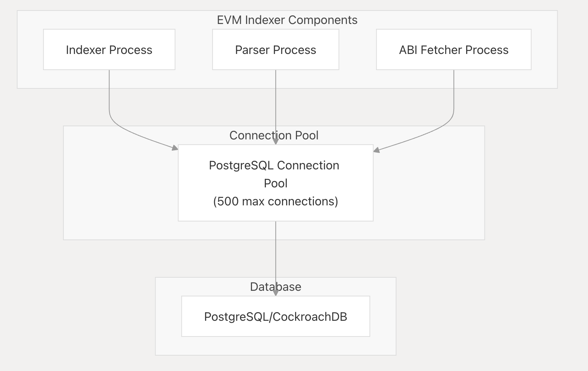The width and height of the screenshot is (588, 371).
Task: Click empty area inside Database group, below node
Action: pos(276,346)
